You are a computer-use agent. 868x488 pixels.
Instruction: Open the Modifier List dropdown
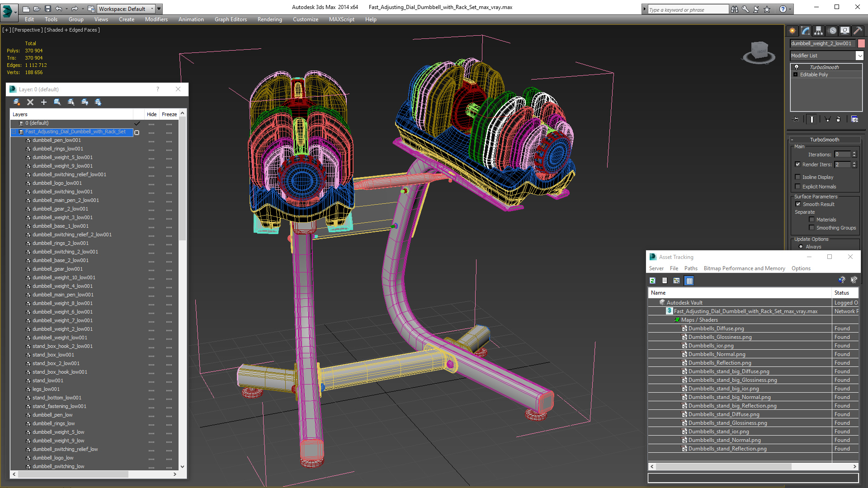tap(859, 56)
